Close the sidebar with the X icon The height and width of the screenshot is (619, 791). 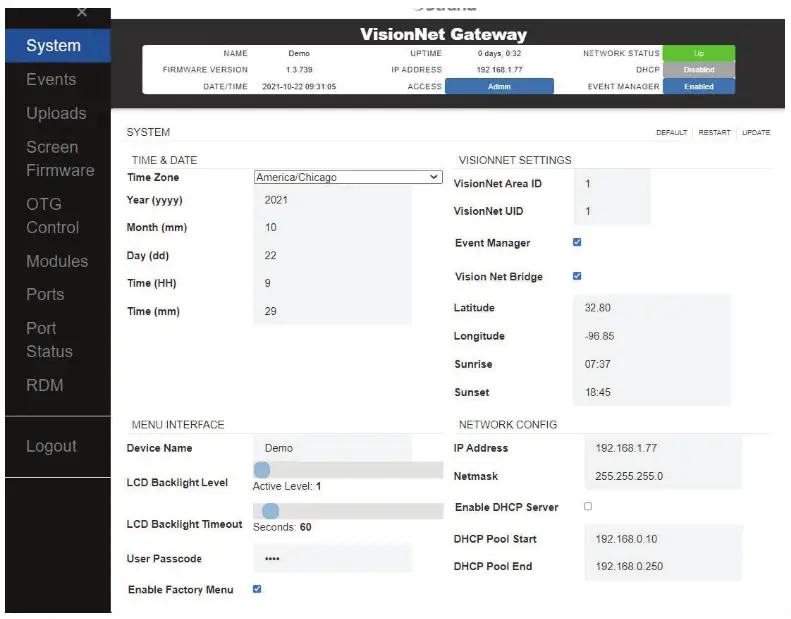[x=82, y=12]
